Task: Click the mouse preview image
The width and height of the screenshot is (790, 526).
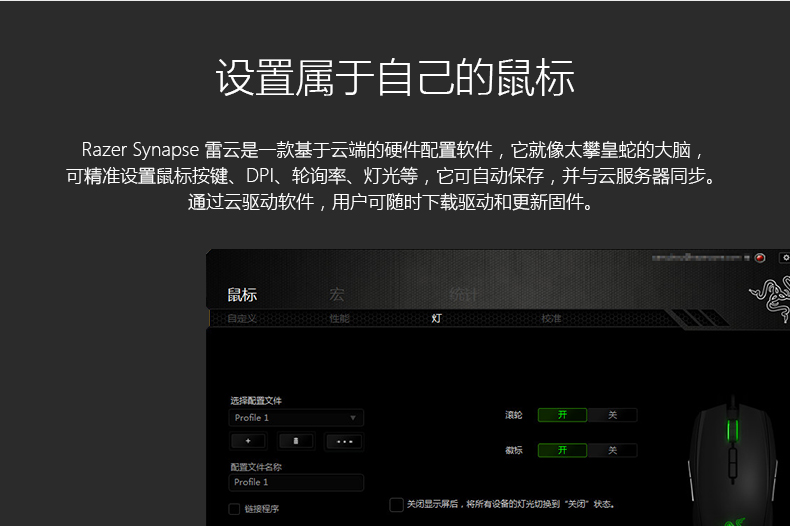Action: (x=733, y=461)
